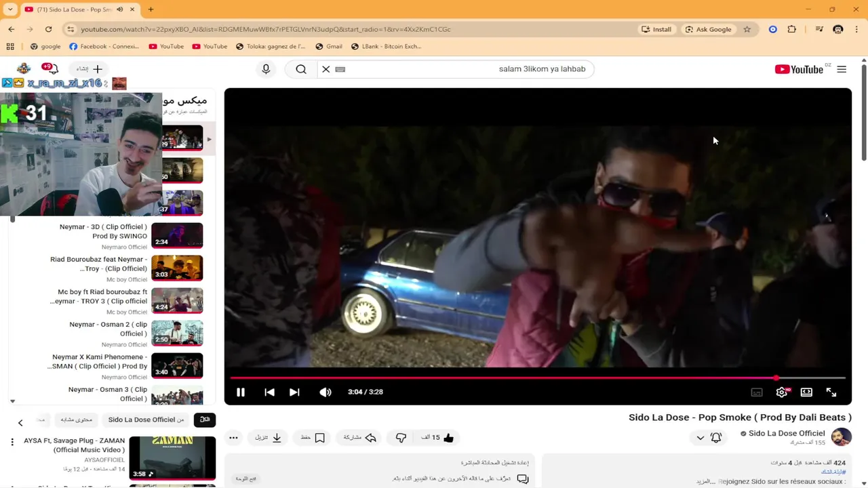Clear the search box text
868x488 pixels.
(x=326, y=69)
